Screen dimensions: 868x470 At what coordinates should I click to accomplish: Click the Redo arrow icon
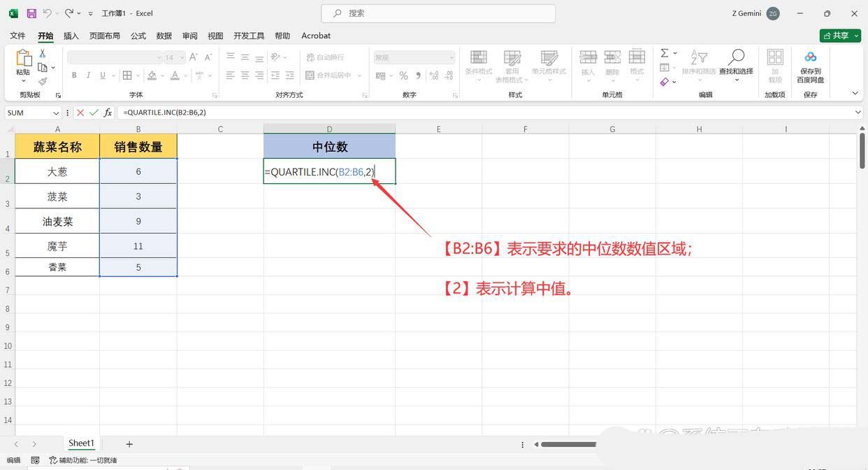point(68,13)
